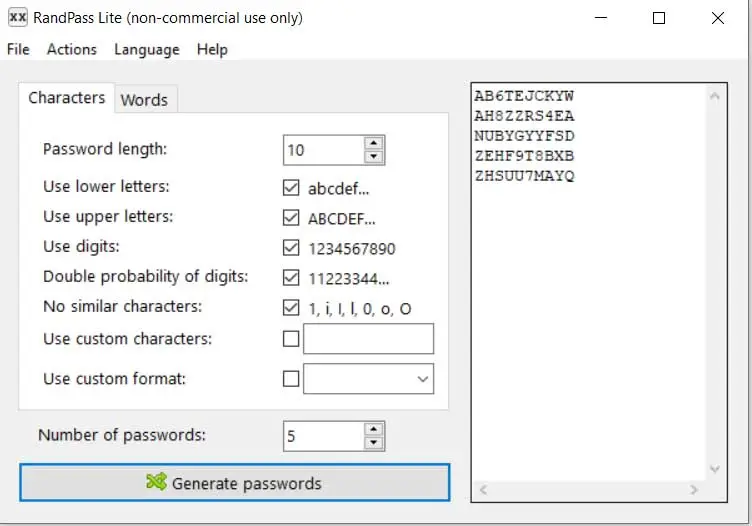Toggle Use digits checkbox

pos(291,247)
